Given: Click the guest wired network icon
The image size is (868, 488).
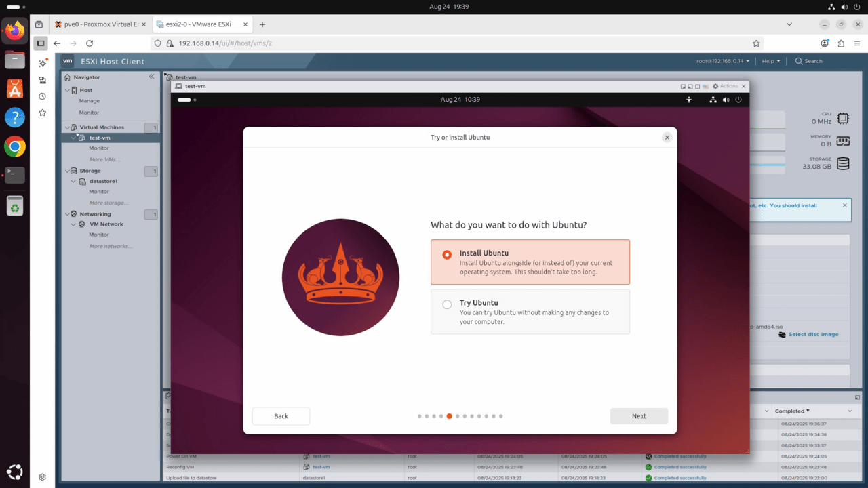Looking at the screenshot, I should point(713,100).
